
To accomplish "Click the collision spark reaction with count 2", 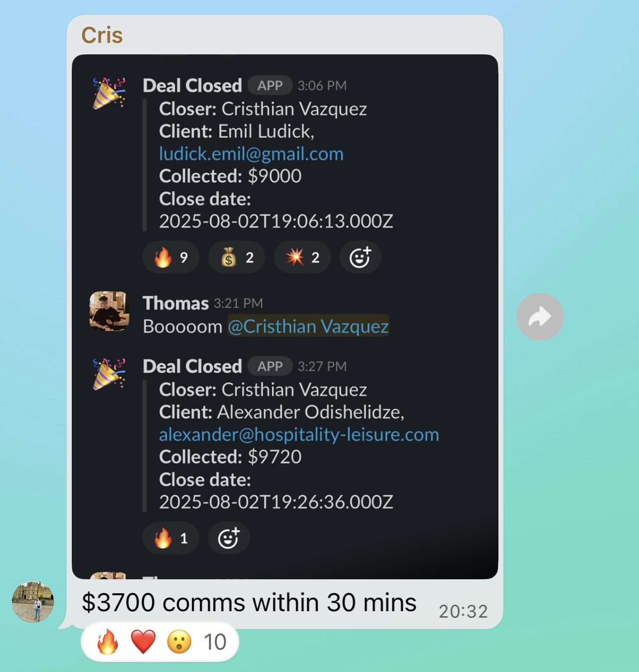I will pos(303,257).
